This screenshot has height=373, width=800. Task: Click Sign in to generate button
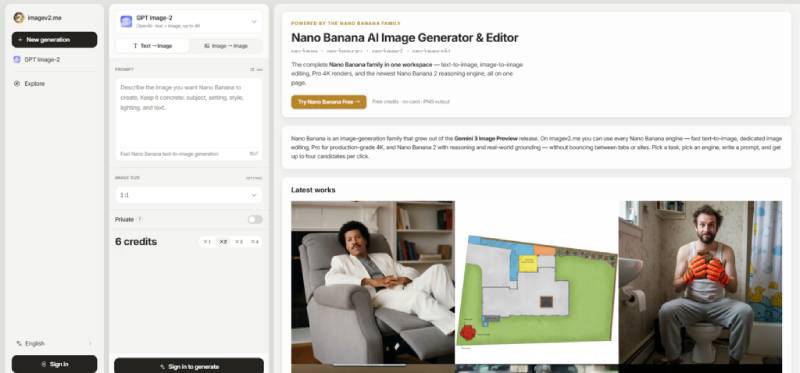189,366
